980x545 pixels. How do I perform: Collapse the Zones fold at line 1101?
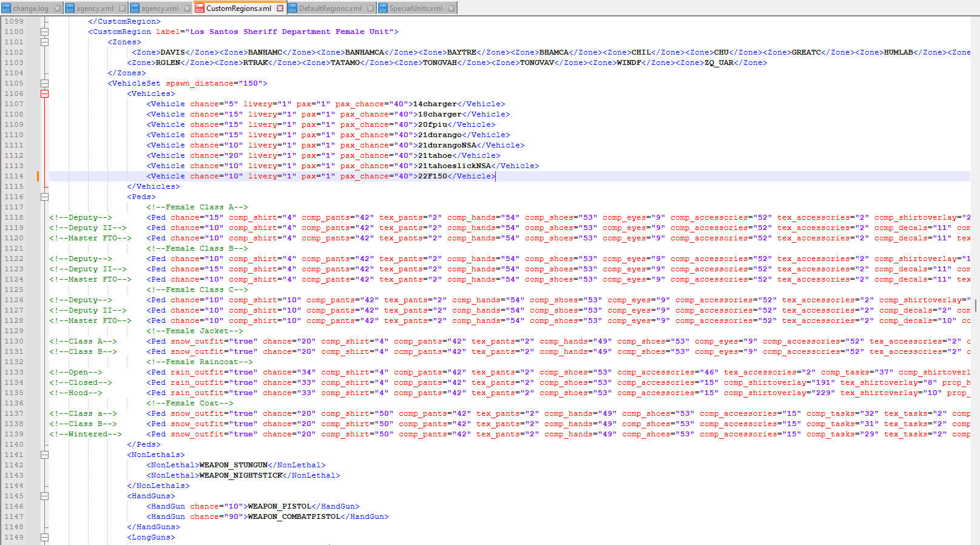(x=44, y=42)
